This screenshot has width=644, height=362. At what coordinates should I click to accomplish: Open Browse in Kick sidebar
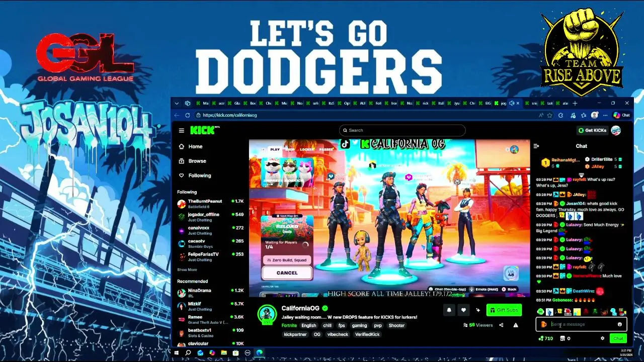click(193, 161)
